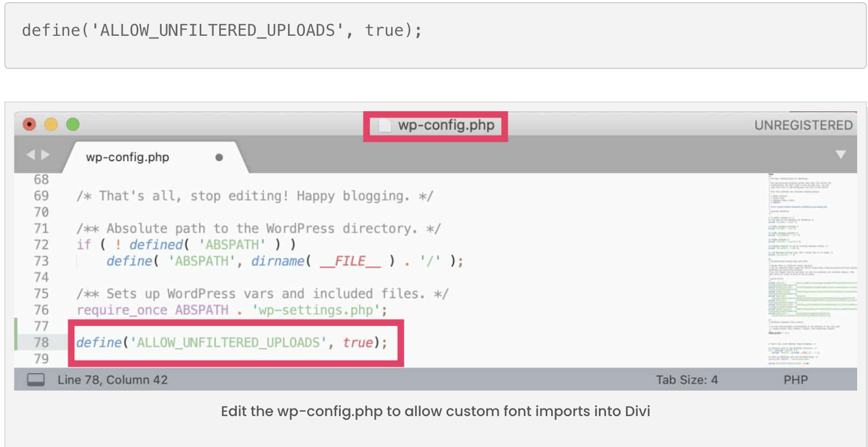Click the yellow minimize window button
The image size is (868, 447).
(x=51, y=124)
